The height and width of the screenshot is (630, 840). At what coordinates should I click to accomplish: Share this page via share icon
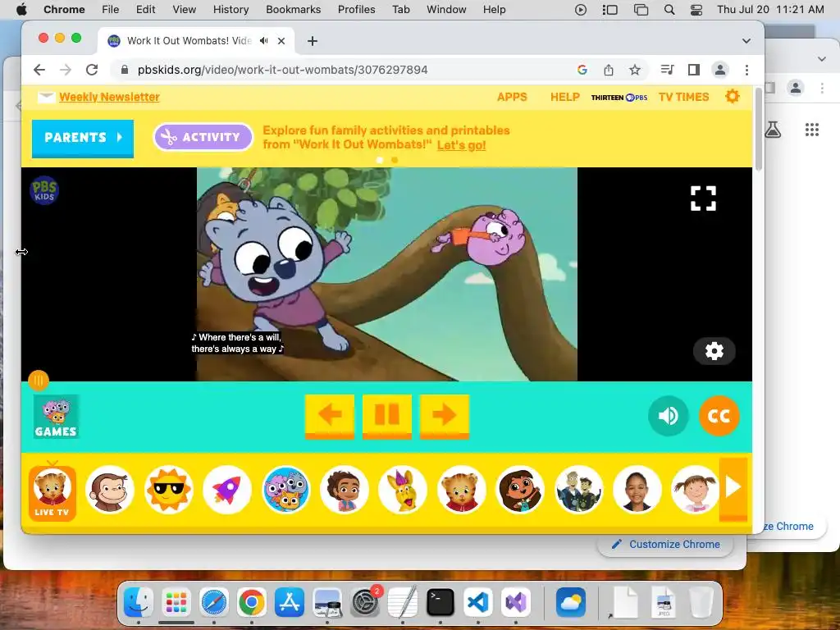[609, 70]
